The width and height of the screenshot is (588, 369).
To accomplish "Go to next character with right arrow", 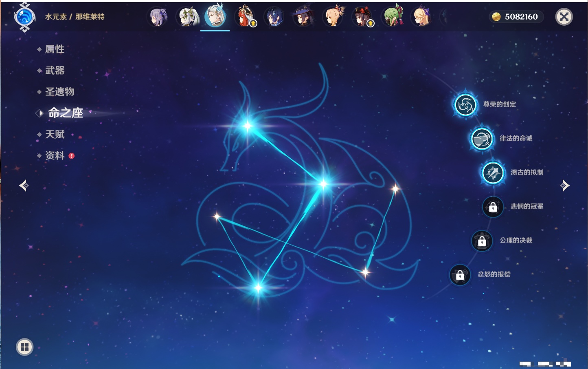I will coord(565,186).
